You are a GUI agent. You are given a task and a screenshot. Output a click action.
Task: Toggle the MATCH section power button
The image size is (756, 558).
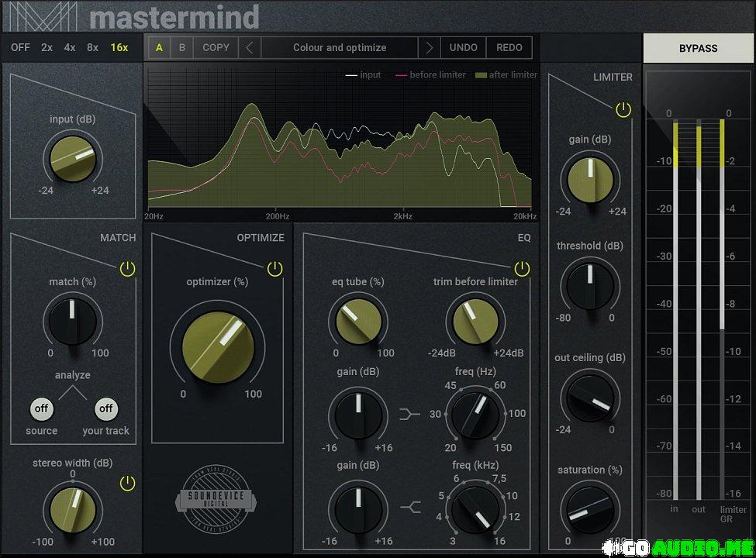click(127, 269)
